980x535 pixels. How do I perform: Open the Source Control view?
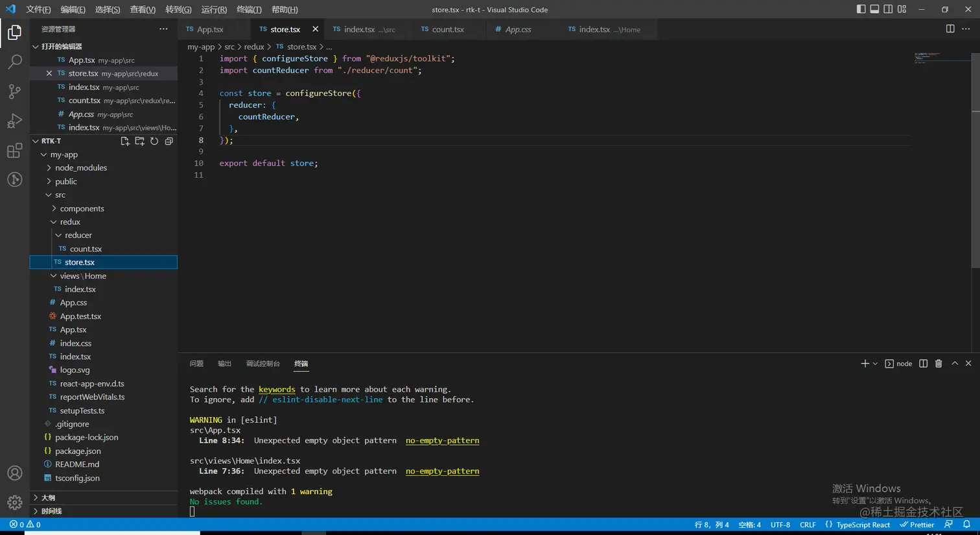(x=14, y=91)
